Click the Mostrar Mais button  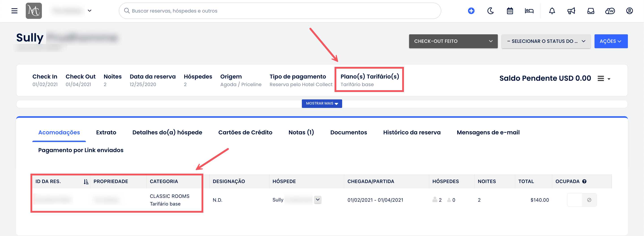pos(322,103)
